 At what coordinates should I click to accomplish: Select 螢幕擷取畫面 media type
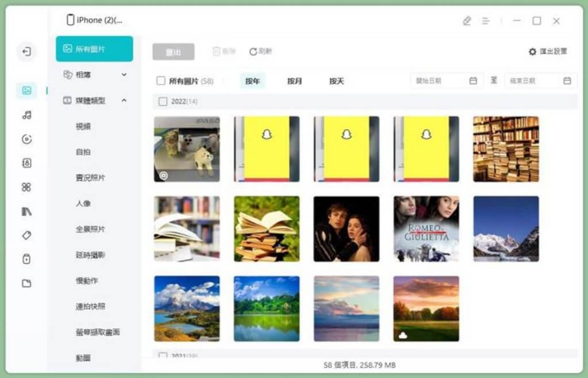click(98, 332)
